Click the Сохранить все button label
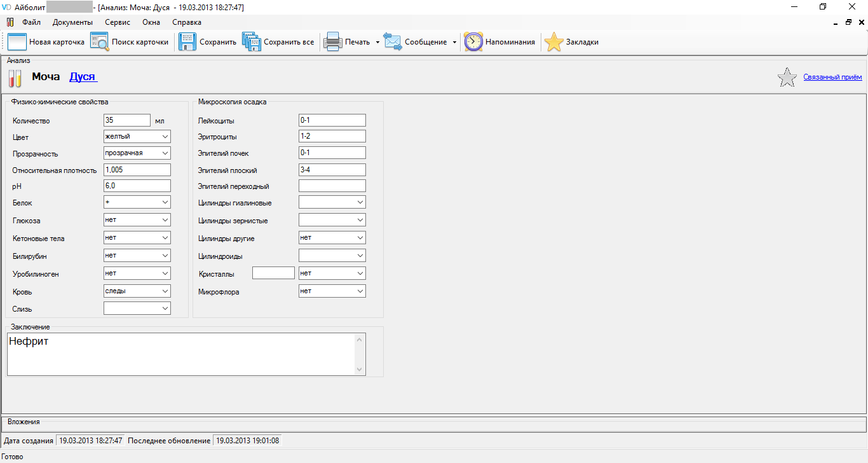The height and width of the screenshot is (463, 868). [x=289, y=42]
